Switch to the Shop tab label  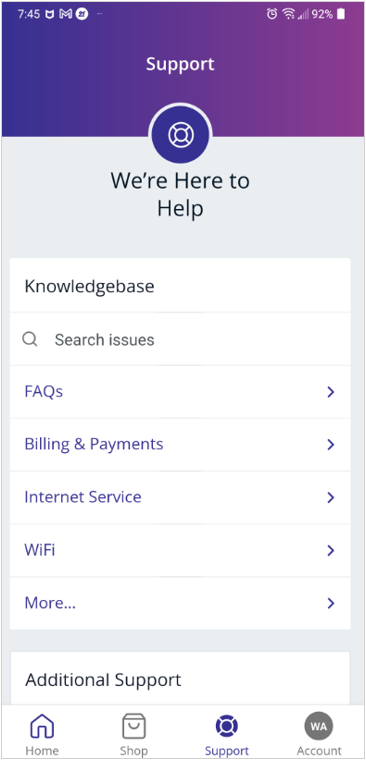(x=134, y=751)
